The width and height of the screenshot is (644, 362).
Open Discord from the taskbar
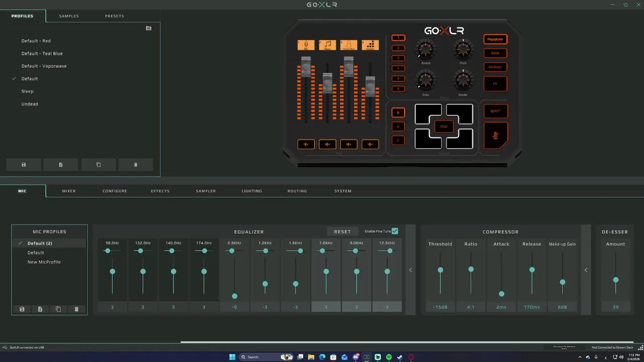[356, 357]
